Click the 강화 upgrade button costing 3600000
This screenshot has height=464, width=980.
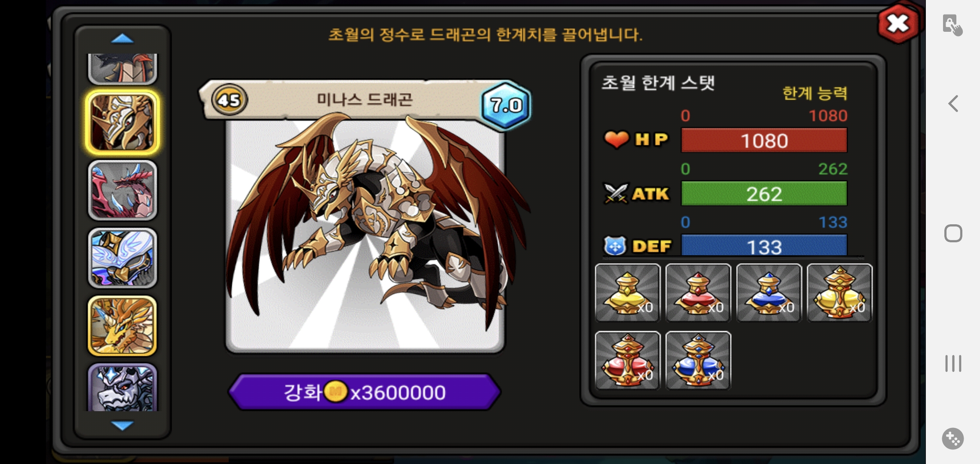click(x=364, y=392)
